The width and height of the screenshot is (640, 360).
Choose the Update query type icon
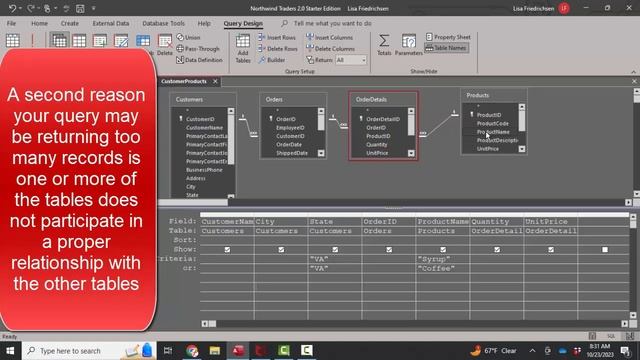pyautogui.click(x=121, y=40)
